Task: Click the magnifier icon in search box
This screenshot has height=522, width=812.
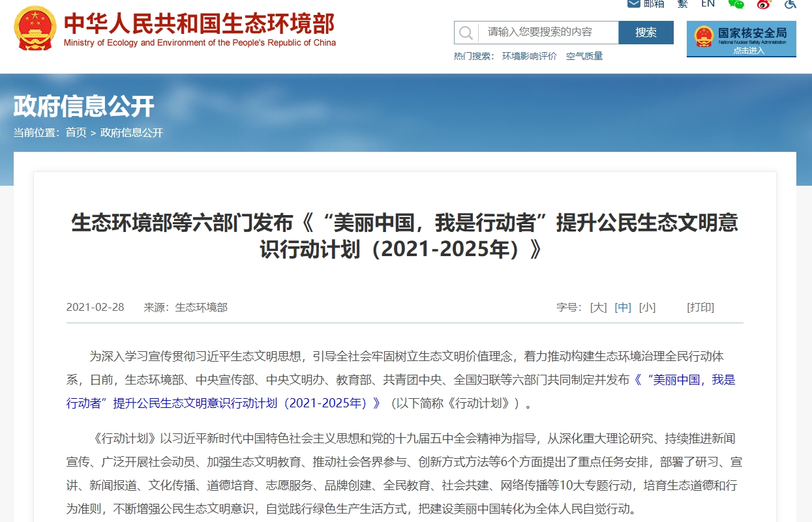Action: [x=466, y=33]
